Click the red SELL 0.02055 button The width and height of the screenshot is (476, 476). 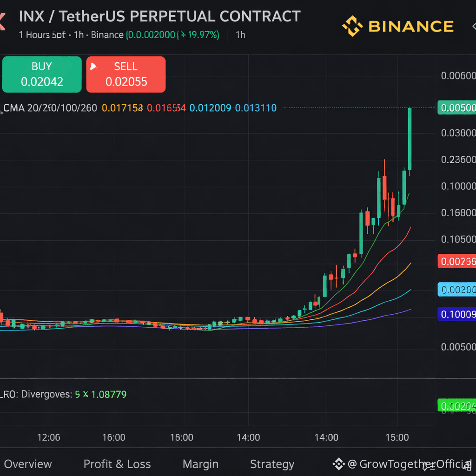click(126, 74)
